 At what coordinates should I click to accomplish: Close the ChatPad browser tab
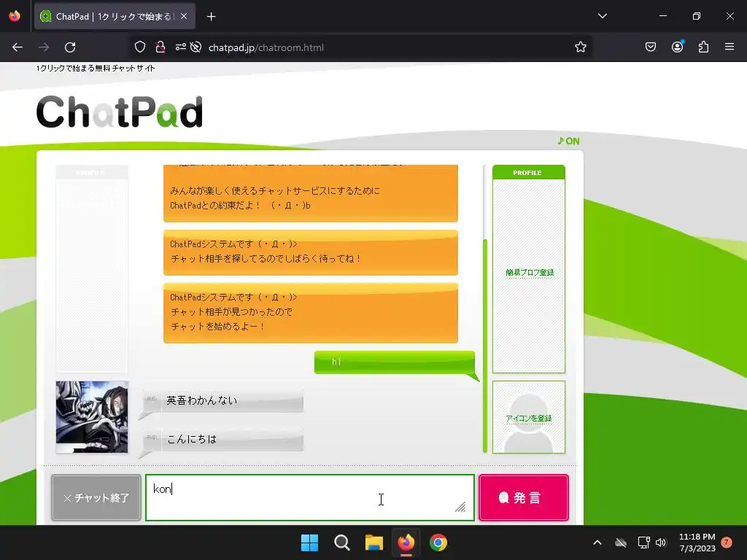pos(184,16)
